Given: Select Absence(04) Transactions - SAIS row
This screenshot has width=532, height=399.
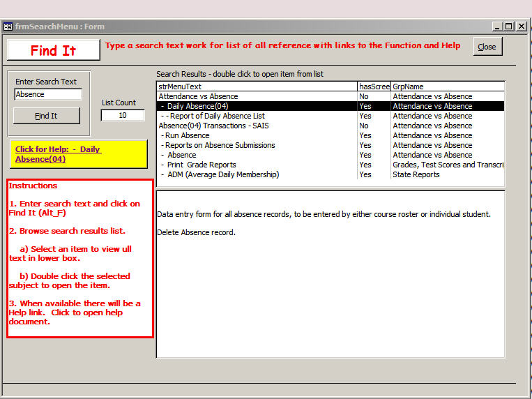Looking at the screenshot, I should click(x=330, y=126).
